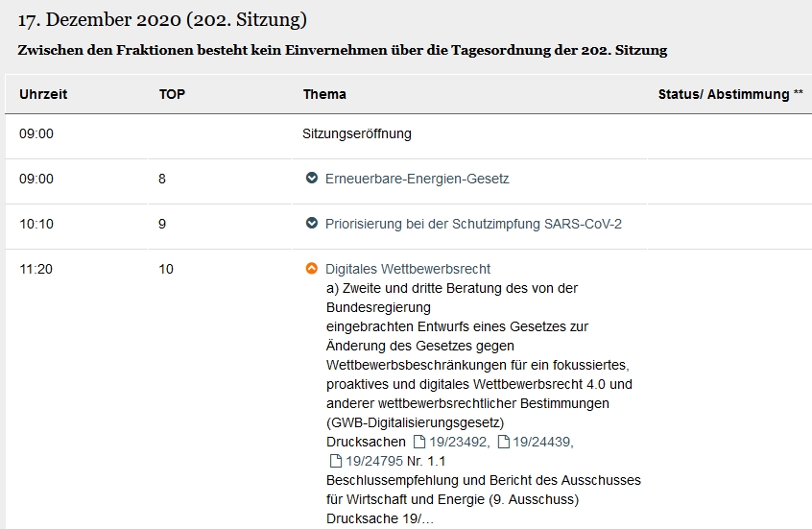
Task: Click the TOP number 8 cell
Action: 162,179
